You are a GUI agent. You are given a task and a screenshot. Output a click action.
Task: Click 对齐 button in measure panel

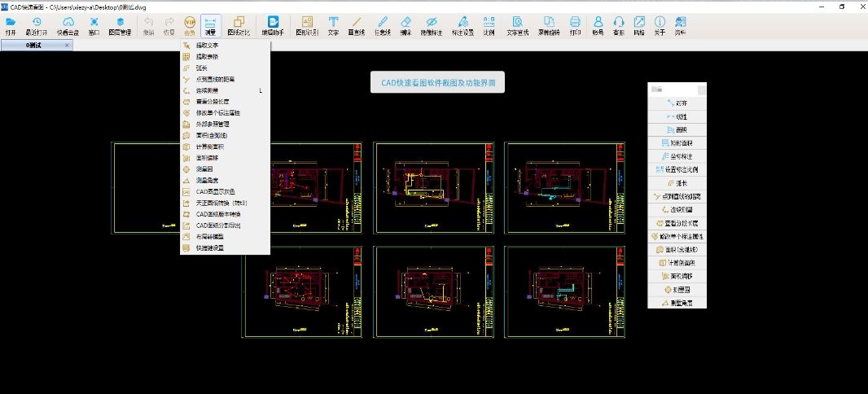[x=677, y=103]
